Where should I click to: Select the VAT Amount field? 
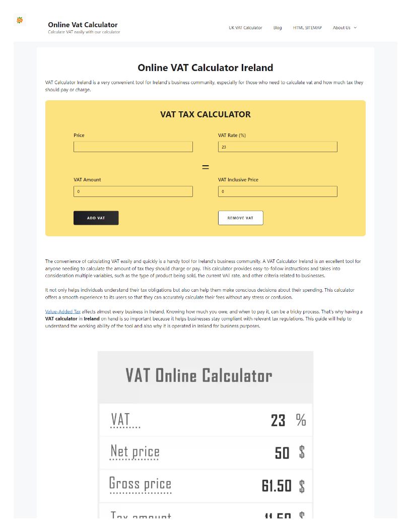point(133,191)
